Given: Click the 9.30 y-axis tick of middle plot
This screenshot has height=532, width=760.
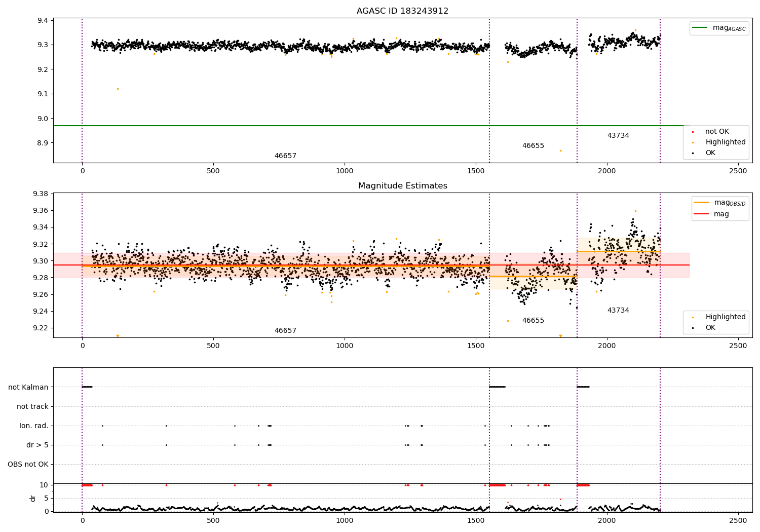Looking at the screenshot, I should tap(40, 261).
